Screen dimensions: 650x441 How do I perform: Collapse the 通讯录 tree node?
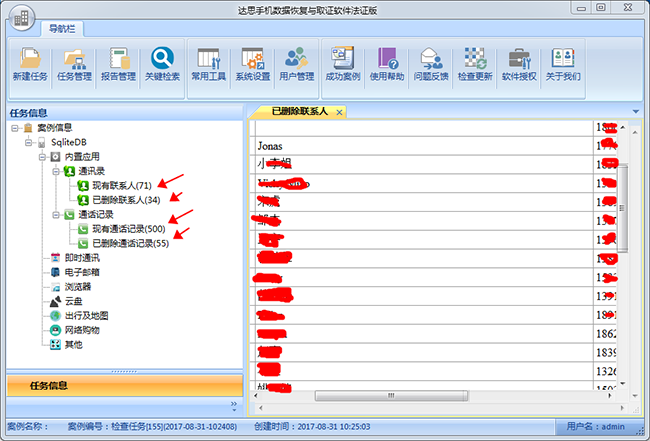tap(56, 171)
